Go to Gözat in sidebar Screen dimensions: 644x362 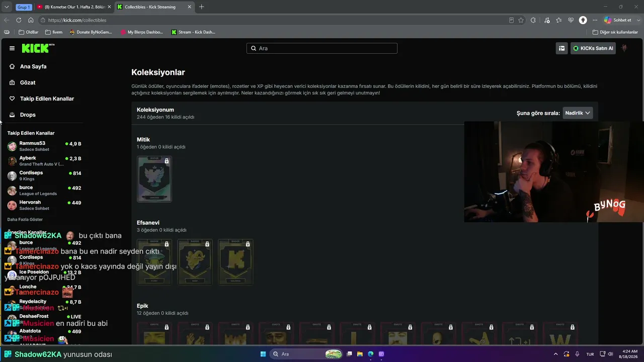click(x=28, y=82)
